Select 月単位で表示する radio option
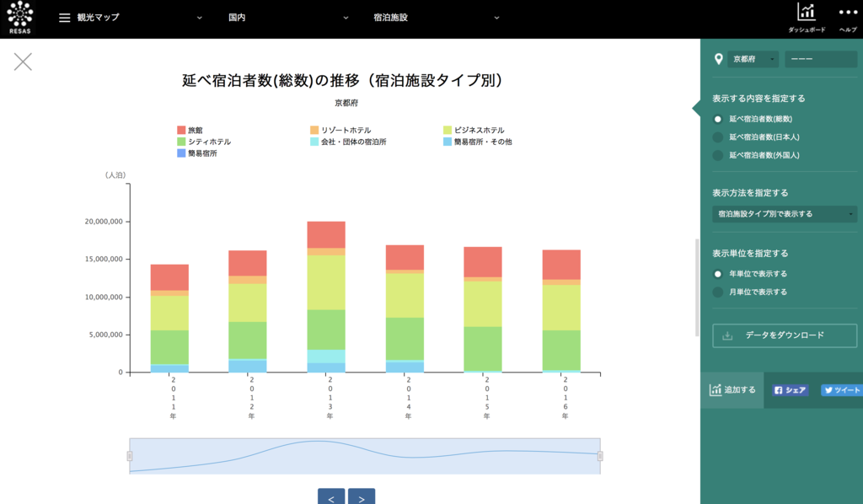Image resolution: width=863 pixels, height=504 pixels. (x=718, y=292)
